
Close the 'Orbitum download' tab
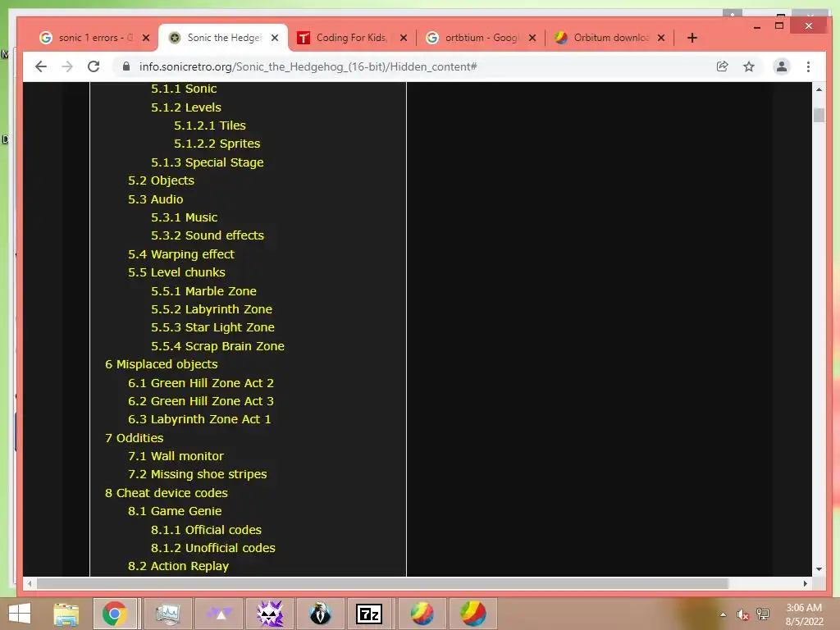[661, 38]
